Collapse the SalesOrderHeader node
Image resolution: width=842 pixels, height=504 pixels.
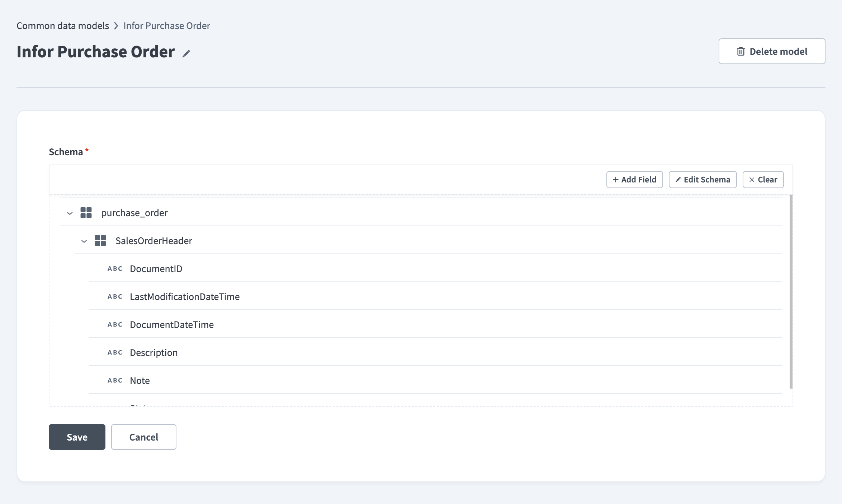pyautogui.click(x=84, y=241)
